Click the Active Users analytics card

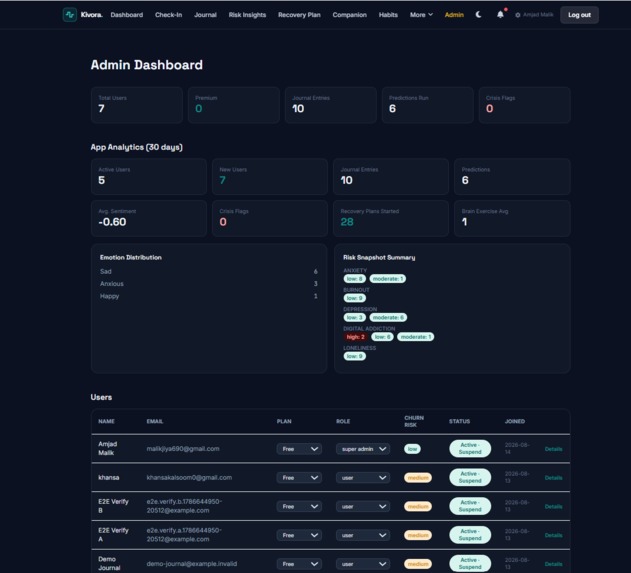[149, 177]
